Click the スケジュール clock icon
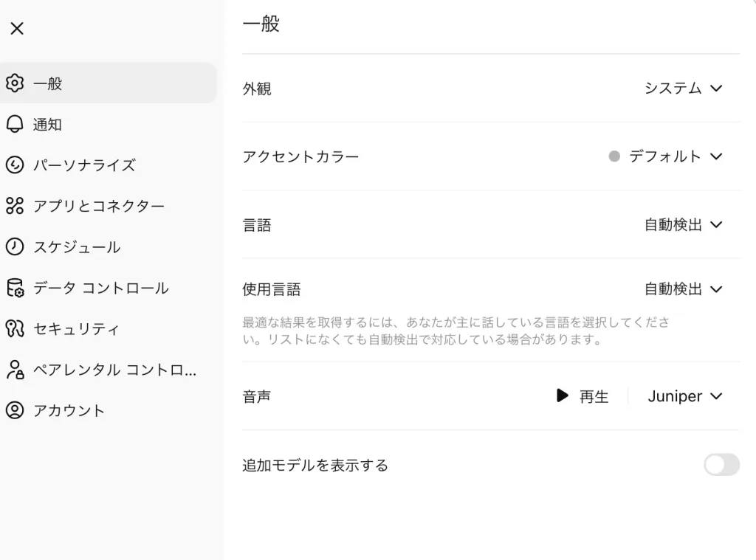This screenshot has height=560, width=756. pyautogui.click(x=15, y=246)
